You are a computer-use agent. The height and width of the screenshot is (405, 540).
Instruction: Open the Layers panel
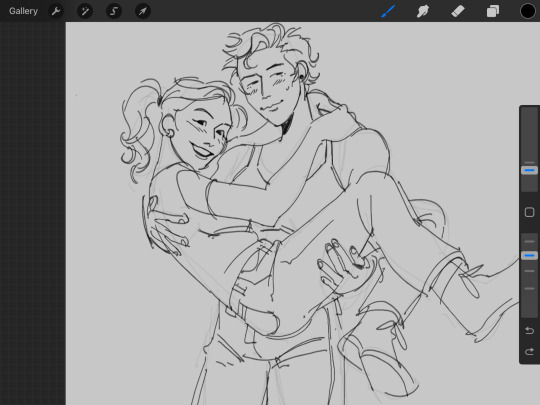coord(493,11)
